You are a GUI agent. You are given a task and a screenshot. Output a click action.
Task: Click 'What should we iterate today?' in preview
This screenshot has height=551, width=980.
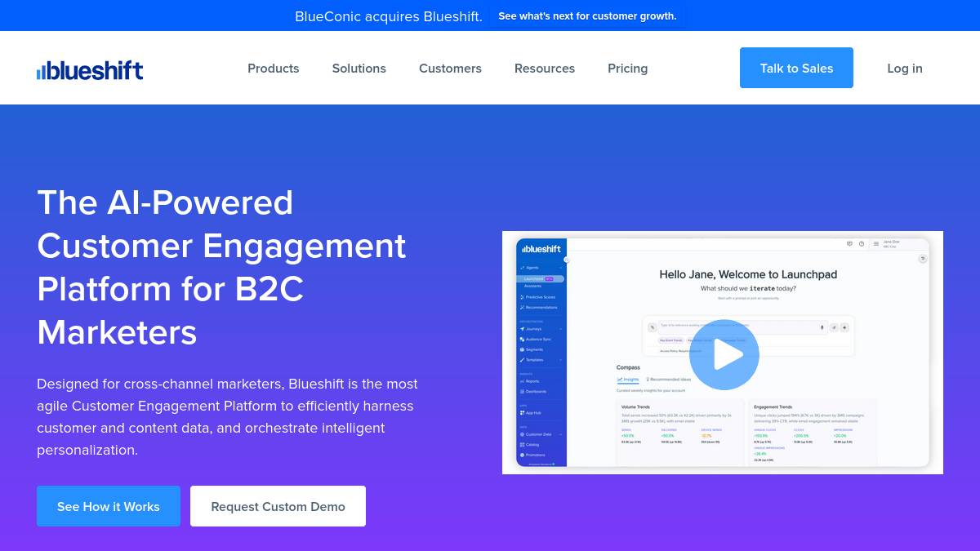click(748, 288)
